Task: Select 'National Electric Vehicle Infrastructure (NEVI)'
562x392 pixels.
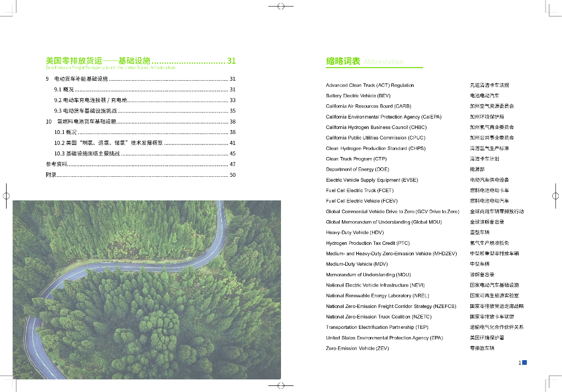Action: (375, 285)
